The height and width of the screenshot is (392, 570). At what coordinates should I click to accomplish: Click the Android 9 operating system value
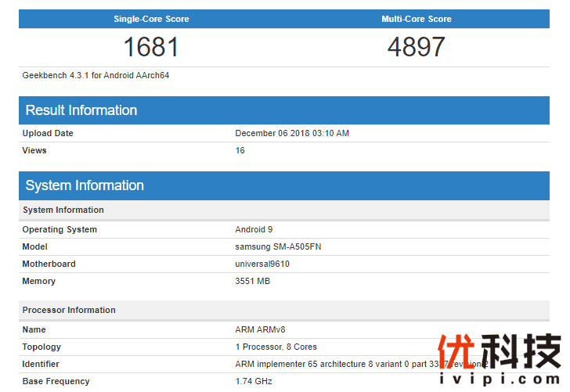point(254,229)
